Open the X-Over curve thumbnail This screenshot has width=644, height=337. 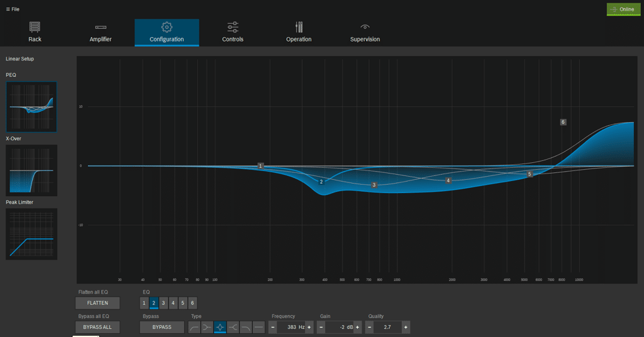tap(31, 170)
